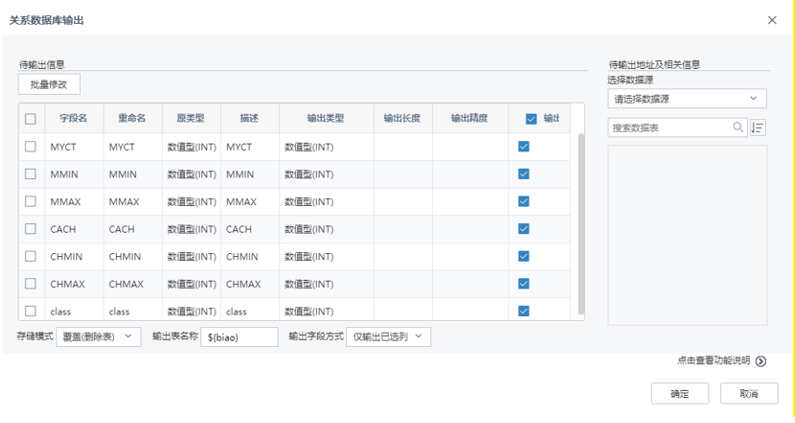Click the output length cell in MYCT row

(403, 147)
